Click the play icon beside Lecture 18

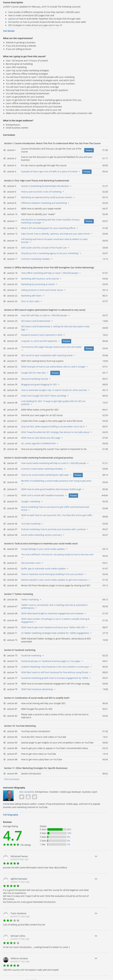(x=4, y=273)
